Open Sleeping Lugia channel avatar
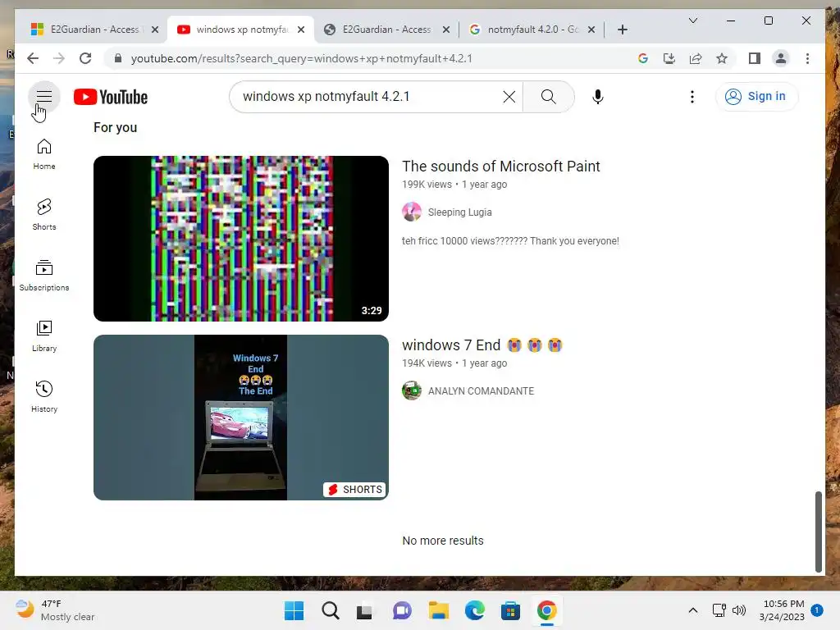This screenshot has width=840, height=630. tap(412, 212)
